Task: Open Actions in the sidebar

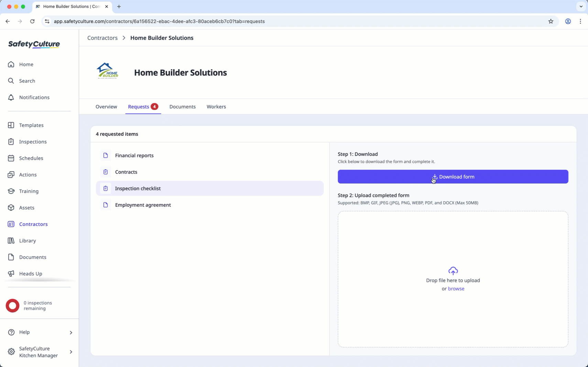Action: pos(28,175)
